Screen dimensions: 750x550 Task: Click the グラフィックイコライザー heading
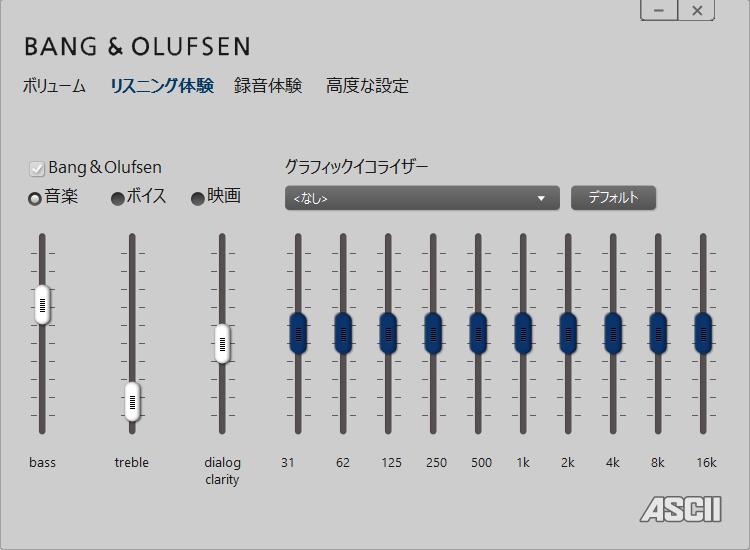356,167
